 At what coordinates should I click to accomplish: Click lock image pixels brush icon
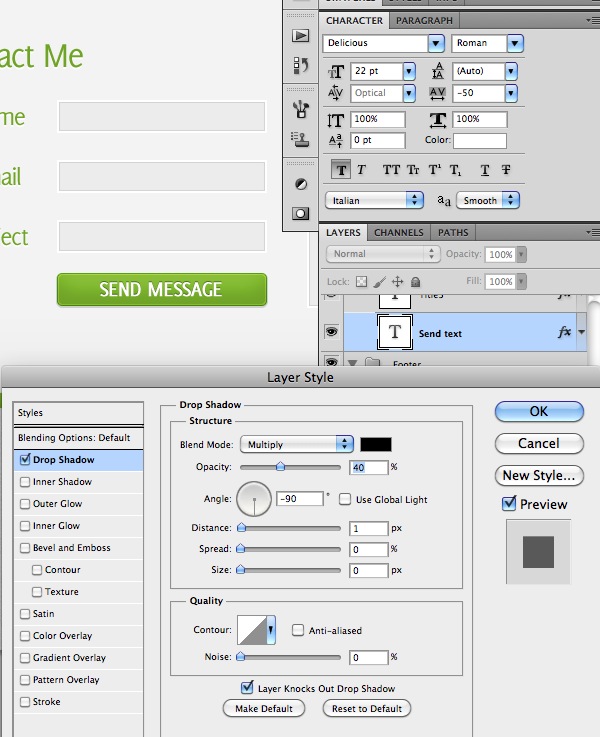point(380,282)
